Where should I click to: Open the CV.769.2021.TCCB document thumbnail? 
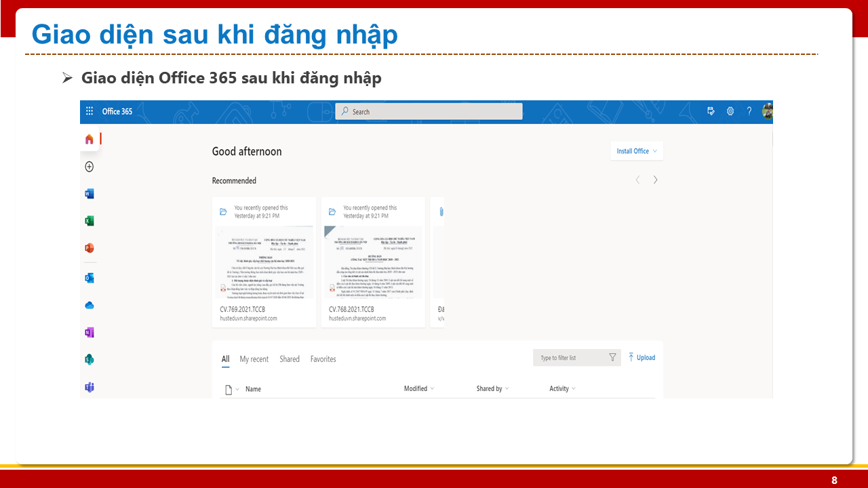[x=264, y=262]
